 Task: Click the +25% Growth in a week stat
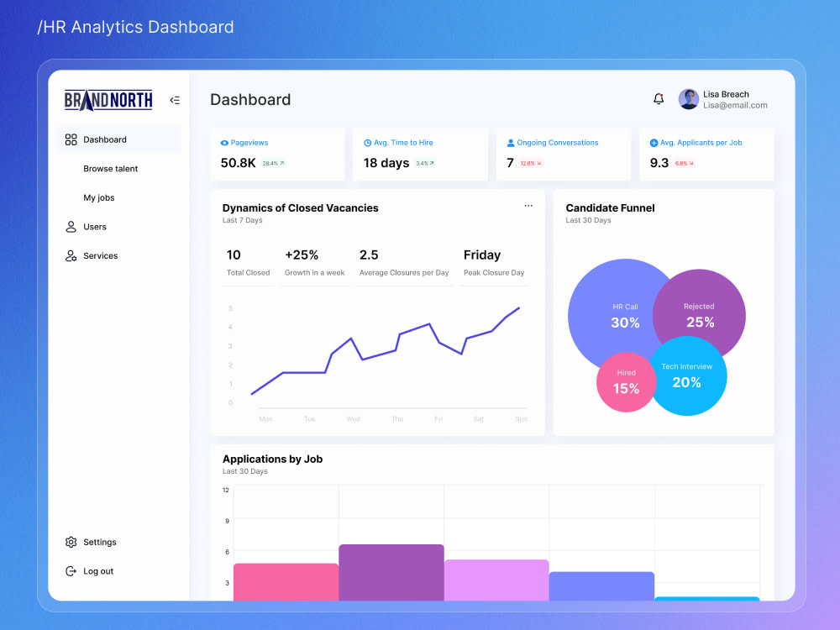pyautogui.click(x=314, y=262)
